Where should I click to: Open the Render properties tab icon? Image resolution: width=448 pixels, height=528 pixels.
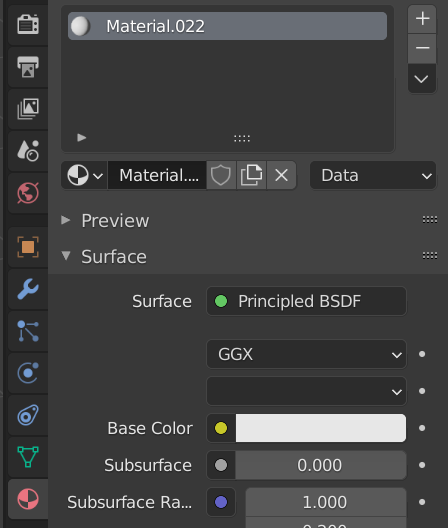tap(28, 24)
